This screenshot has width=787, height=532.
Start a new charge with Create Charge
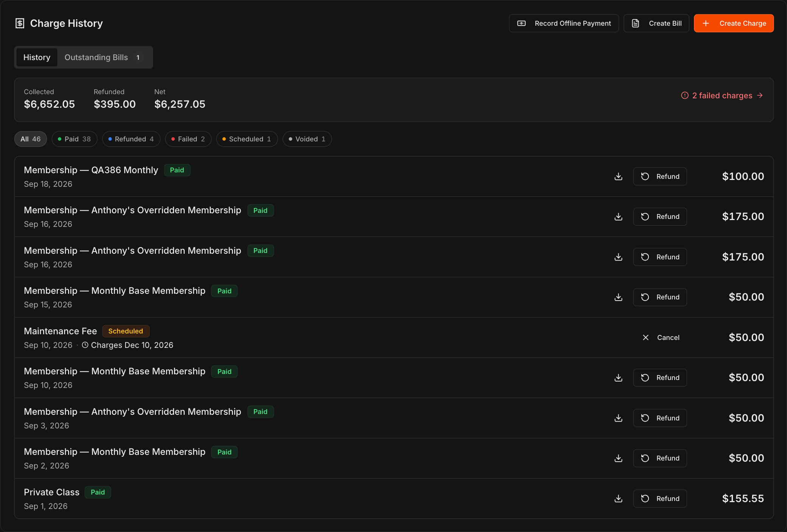734,23
